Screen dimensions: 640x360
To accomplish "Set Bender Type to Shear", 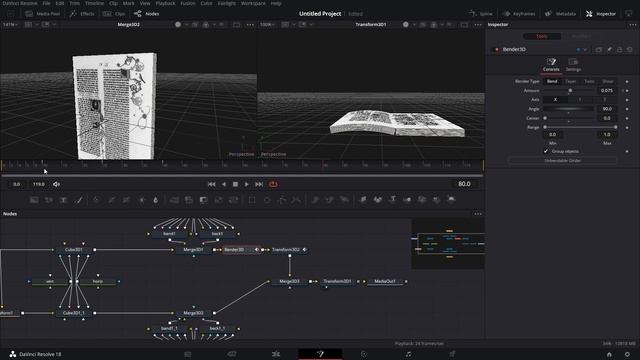I will (607, 81).
